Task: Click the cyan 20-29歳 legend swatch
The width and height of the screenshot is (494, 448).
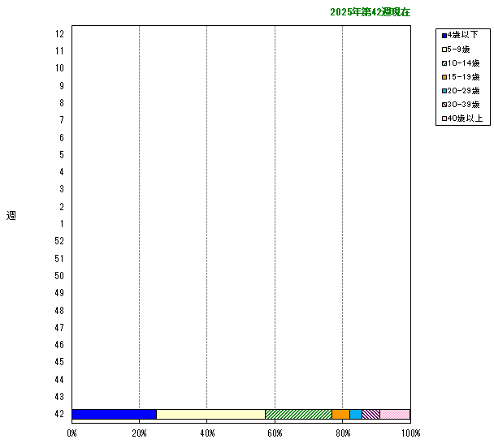Action: coord(444,91)
